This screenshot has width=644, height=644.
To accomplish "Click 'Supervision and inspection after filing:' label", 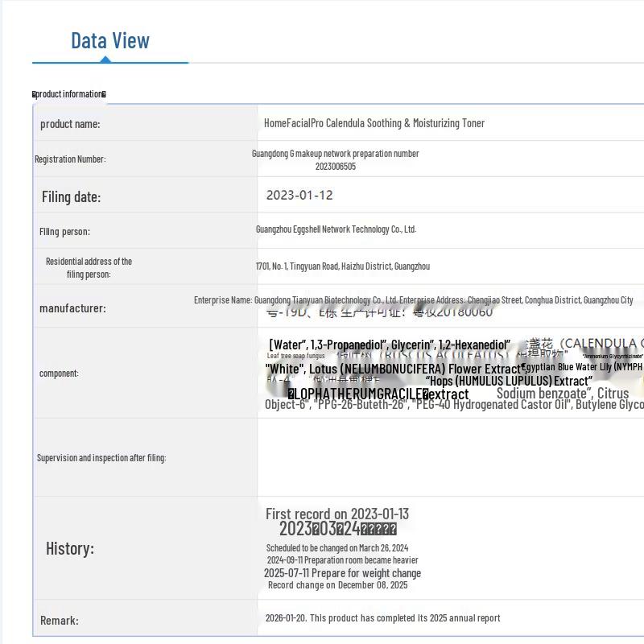I will tap(101, 458).
